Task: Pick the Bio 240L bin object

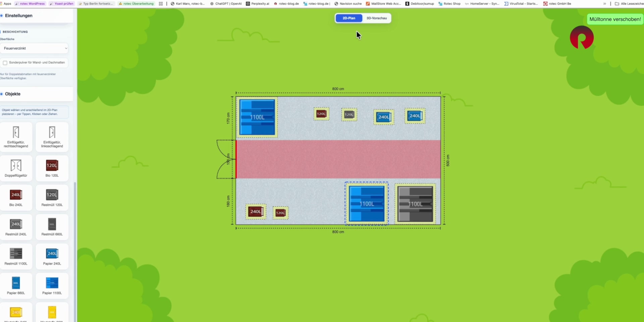Action: coord(16,197)
